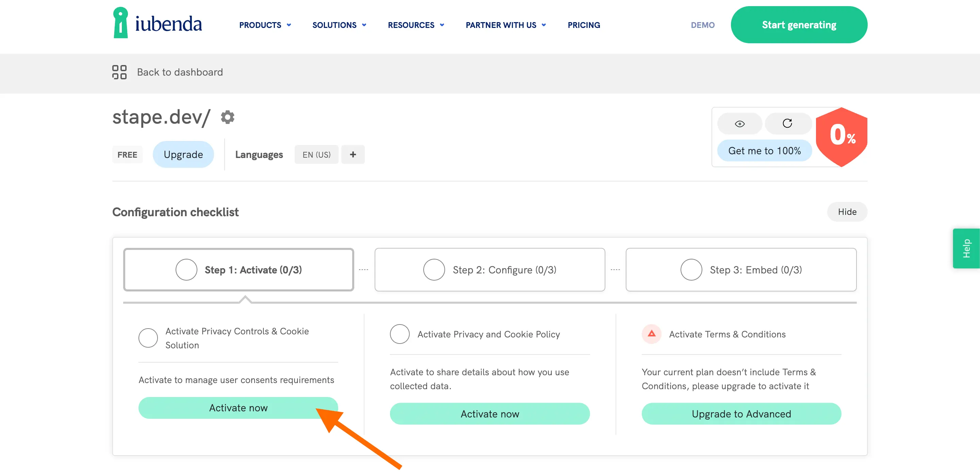This screenshot has height=476, width=980.
Task: Expand the SOLUTIONS dropdown menu
Action: [339, 25]
